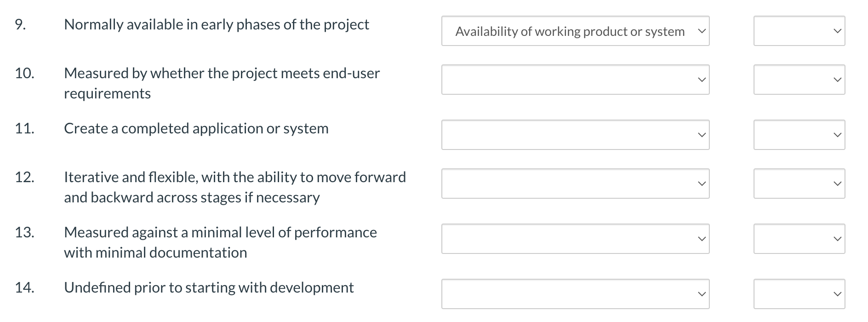The width and height of the screenshot is (868, 322).
Task: Open the small right-side dropdown for question 9
Action: (799, 31)
